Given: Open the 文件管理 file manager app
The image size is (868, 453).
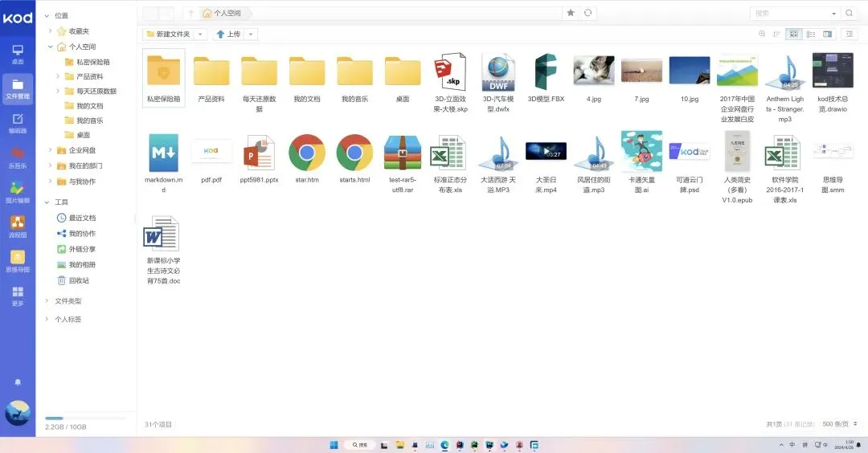Looking at the screenshot, I should click(x=18, y=88).
